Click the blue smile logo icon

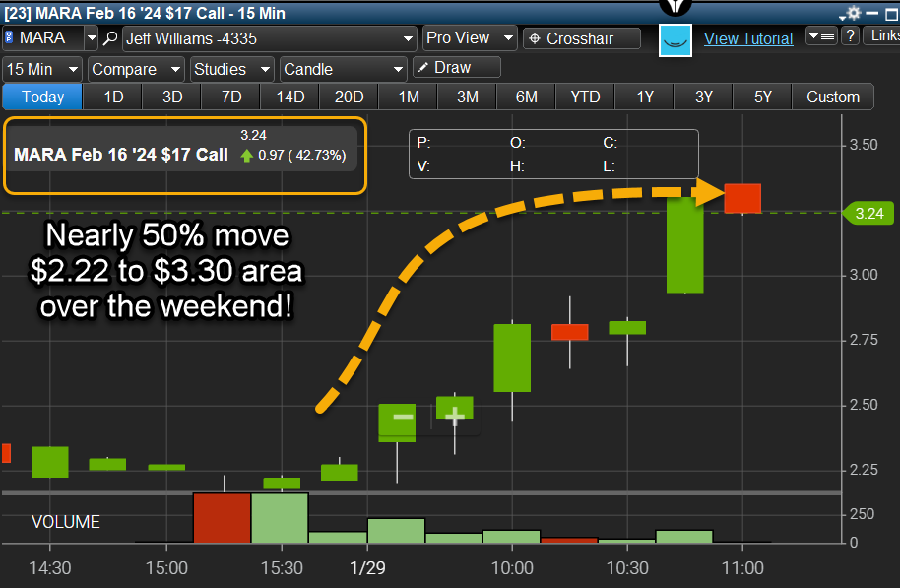pyautogui.click(x=675, y=40)
